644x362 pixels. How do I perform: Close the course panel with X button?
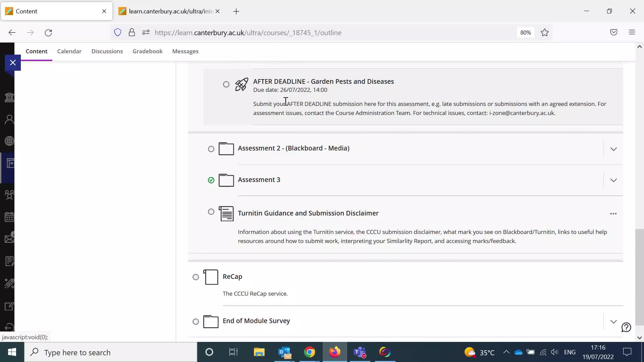pos(13,63)
